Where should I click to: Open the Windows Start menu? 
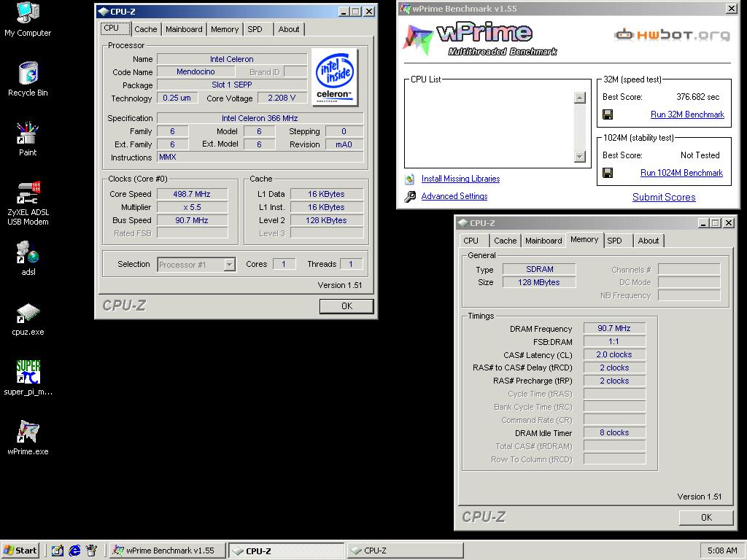pyautogui.click(x=20, y=551)
